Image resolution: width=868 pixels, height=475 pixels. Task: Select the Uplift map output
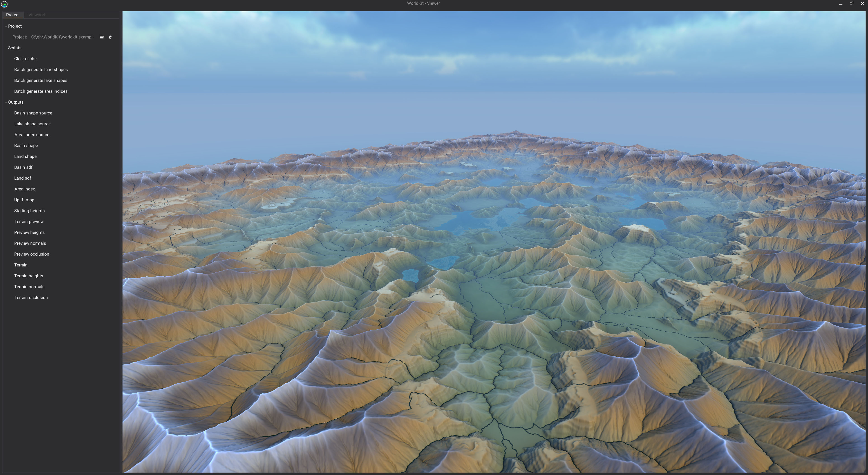[24, 200]
